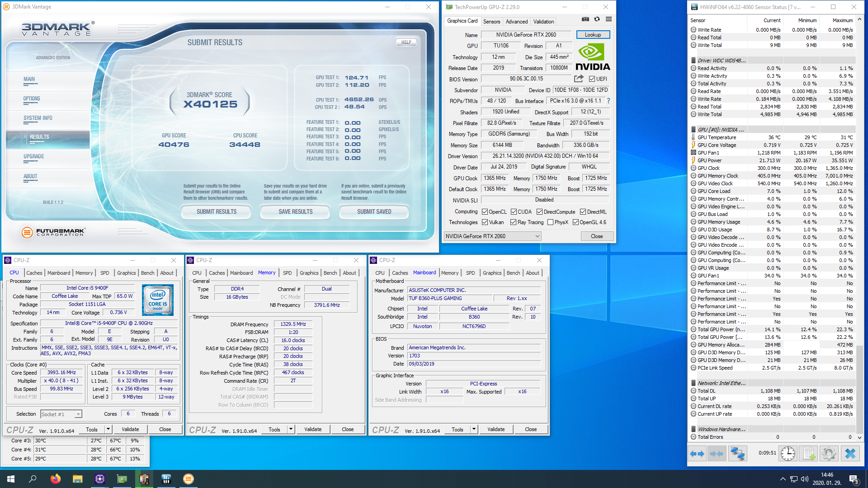The height and width of the screenshot is (488, 868).
Task: Click the GPU-Z screenshot camera icon
Action: click(x=585, y=19)
